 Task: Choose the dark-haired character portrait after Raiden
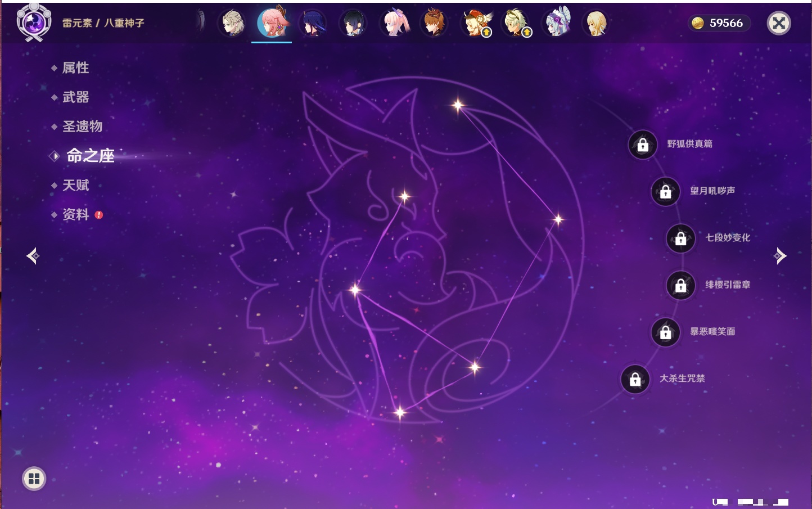(x=353, y=23)
